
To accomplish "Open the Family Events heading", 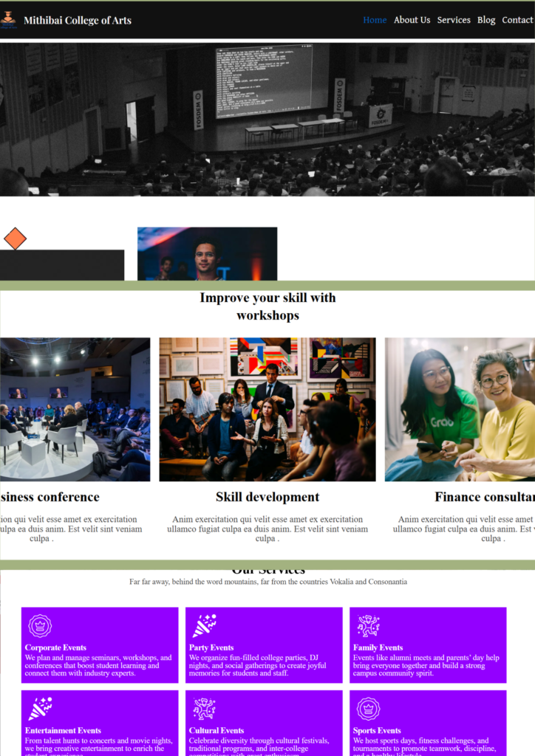I will point(378,647).
